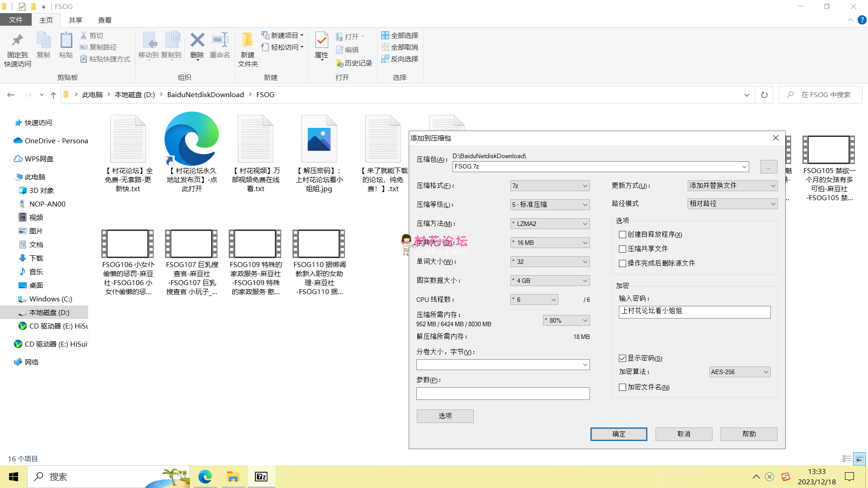Enable Create self-extracting archive checkbox
Viewport: 868px width, 488px height.
tap(623, 235)
